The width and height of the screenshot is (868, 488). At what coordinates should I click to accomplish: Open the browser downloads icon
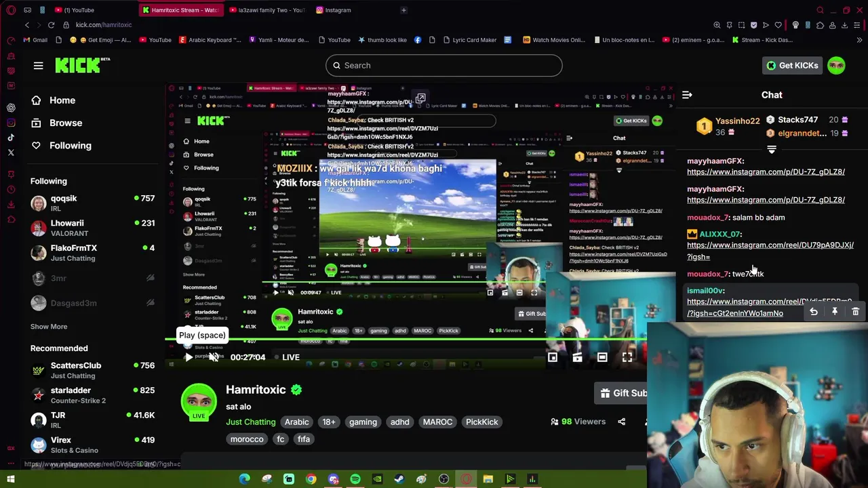pos(844,25)
